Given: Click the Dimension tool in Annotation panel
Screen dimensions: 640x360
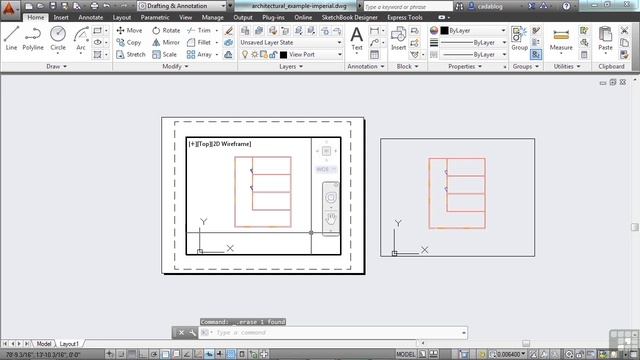Looking at the screenshot, I should tap(374, 31).
